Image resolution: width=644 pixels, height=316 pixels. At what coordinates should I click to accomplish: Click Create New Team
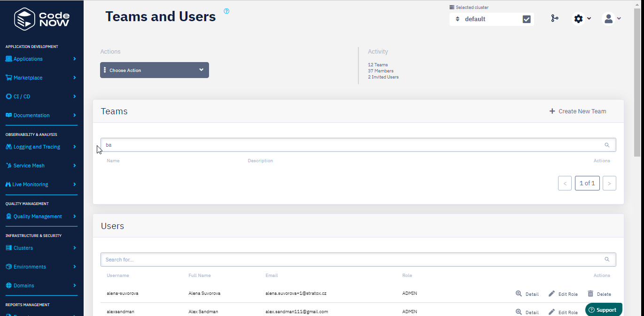578,111
